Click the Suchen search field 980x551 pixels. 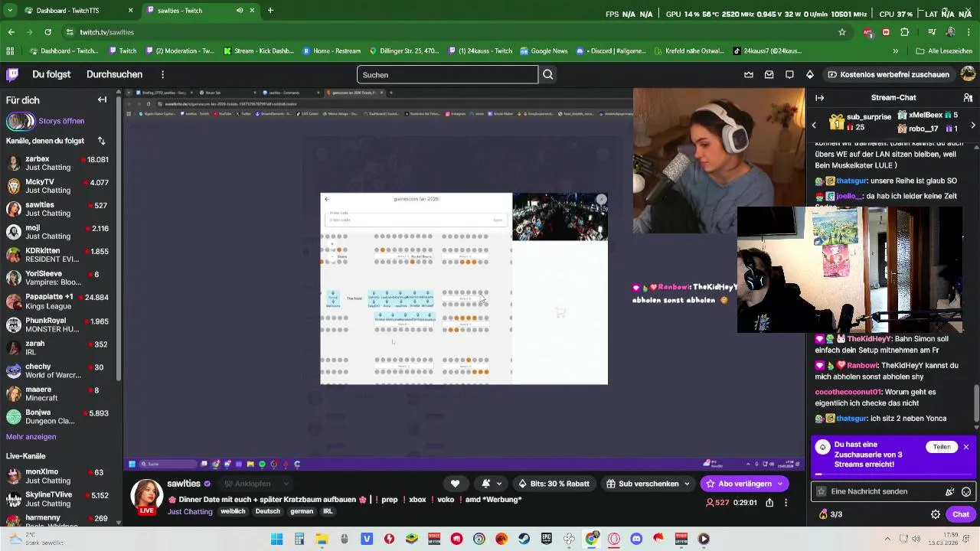(447, 74)
